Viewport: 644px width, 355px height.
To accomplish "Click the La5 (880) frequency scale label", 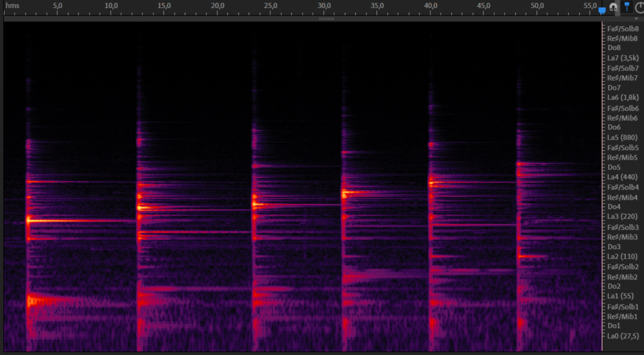I will 622,138.
